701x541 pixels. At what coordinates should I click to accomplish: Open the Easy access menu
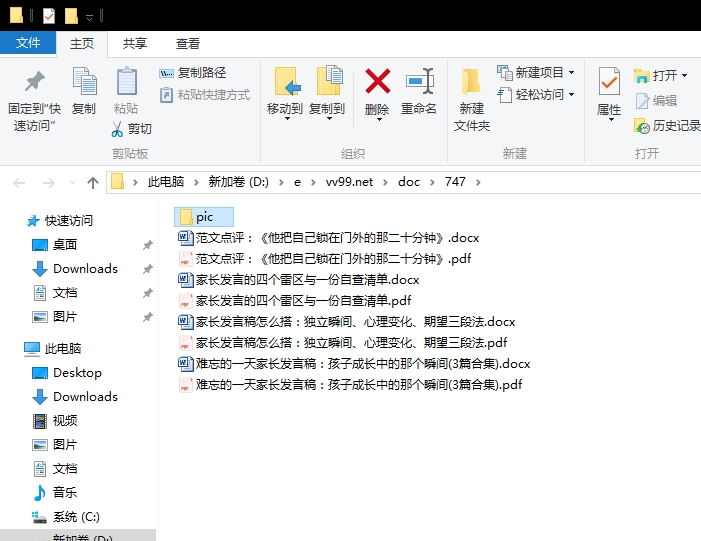tap(536, 95)
